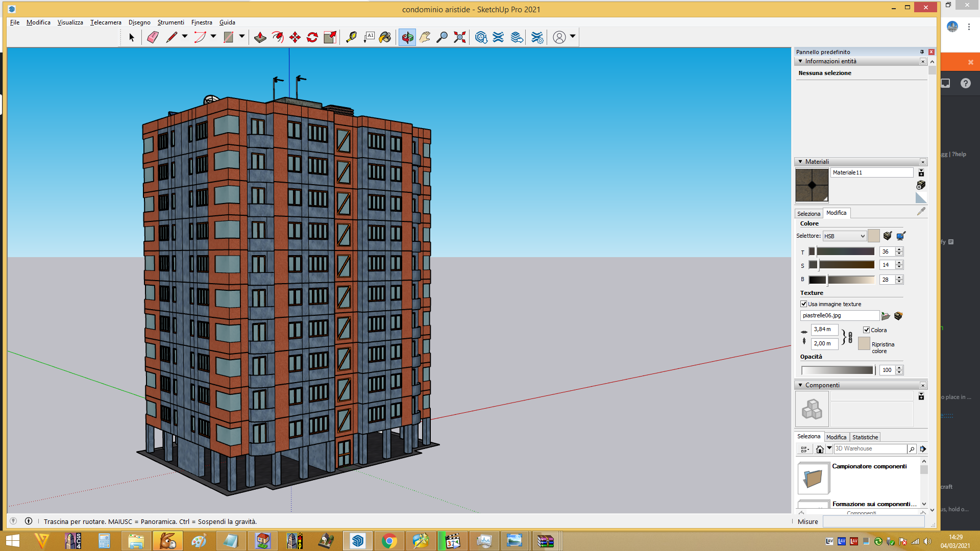Viewport: 980px width, 551px height.
Task: Activate the Paint Bucket tool
Action: point(386,37)
